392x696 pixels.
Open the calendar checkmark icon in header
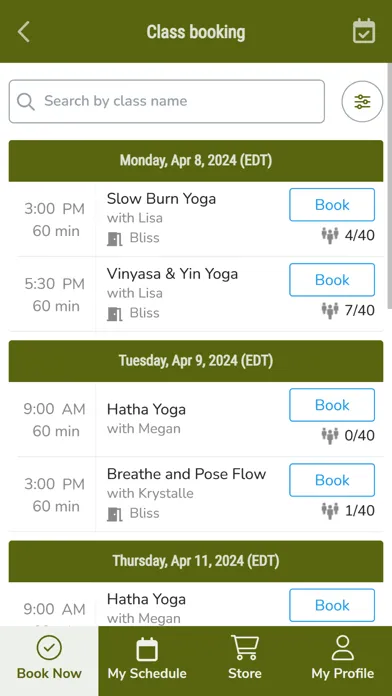(x=364, y=32)
